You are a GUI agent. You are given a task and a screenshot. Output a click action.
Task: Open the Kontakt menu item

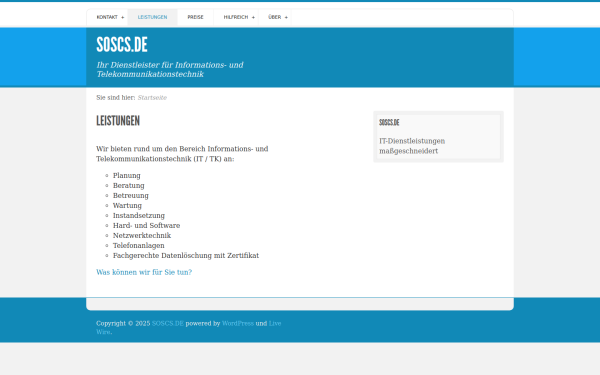click(107, 17)
